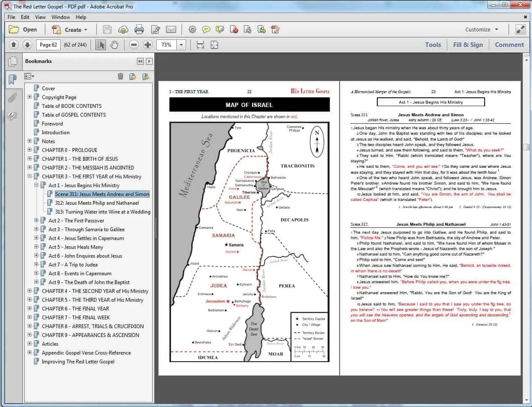The width and height of the screenshot is (532, 407).
Task: Delete the selected bookmark trash icon
Action: pos(121,76)
